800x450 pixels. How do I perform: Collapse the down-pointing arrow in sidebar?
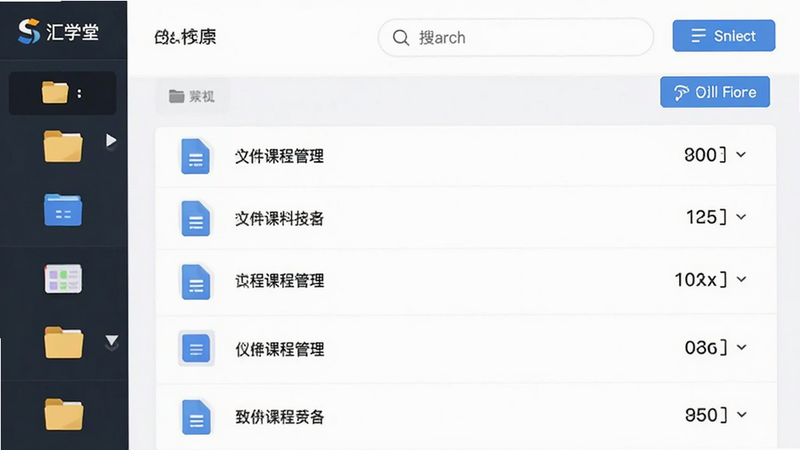tap(112, 341)
